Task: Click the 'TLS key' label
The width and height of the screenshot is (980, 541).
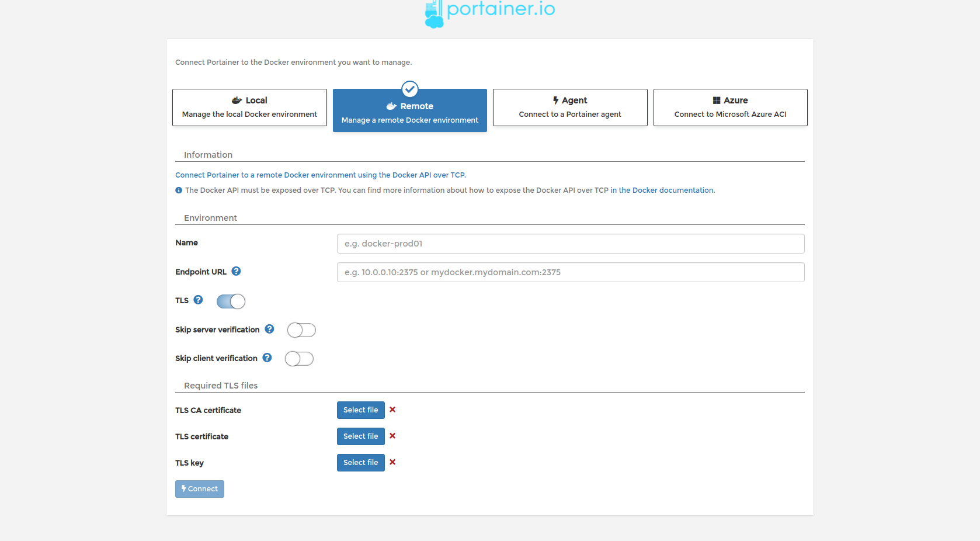Action: coord(189,463)
